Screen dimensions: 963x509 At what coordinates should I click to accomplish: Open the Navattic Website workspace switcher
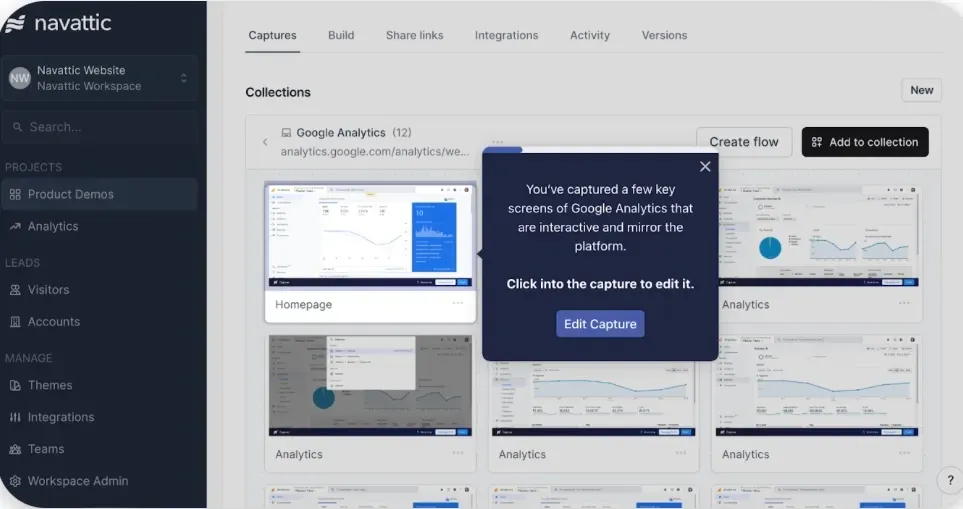[x=99, y=78]
